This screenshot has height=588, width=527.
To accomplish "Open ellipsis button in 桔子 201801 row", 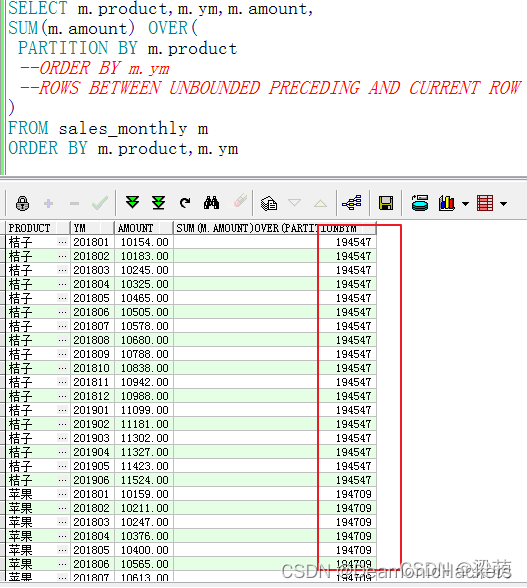I will tap(63, 242).
